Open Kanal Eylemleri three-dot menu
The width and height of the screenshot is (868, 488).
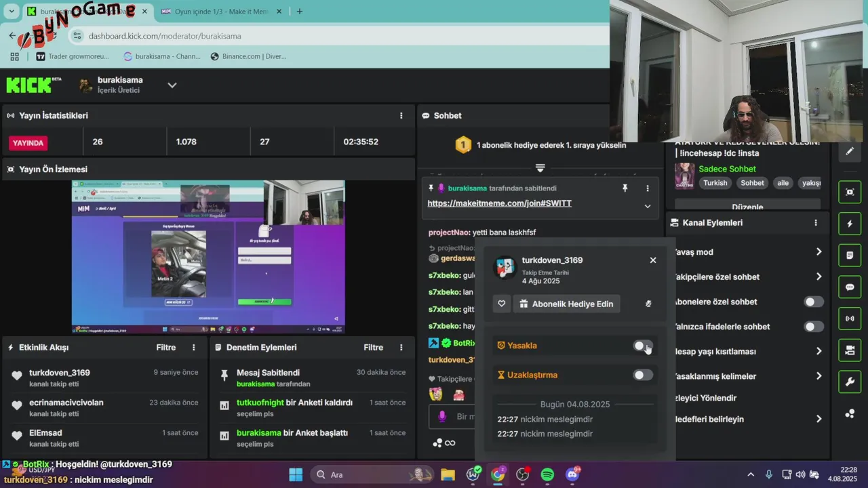(816, 223)
